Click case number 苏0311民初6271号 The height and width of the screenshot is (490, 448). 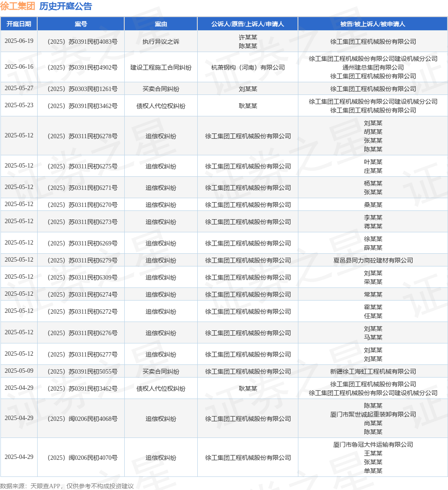pyautogui.click(x=83, y=188)
